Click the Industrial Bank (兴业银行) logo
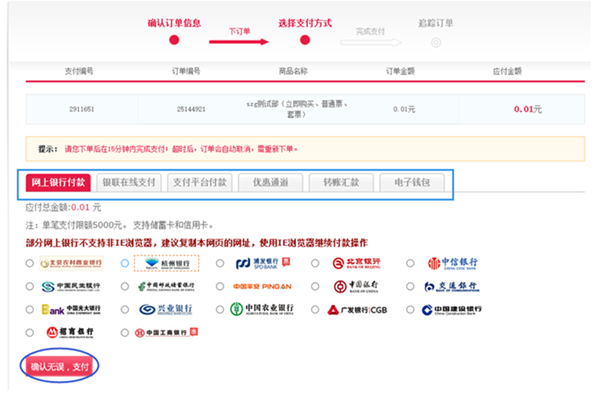This screenshot has height=395, width=600. pos(166,309)
